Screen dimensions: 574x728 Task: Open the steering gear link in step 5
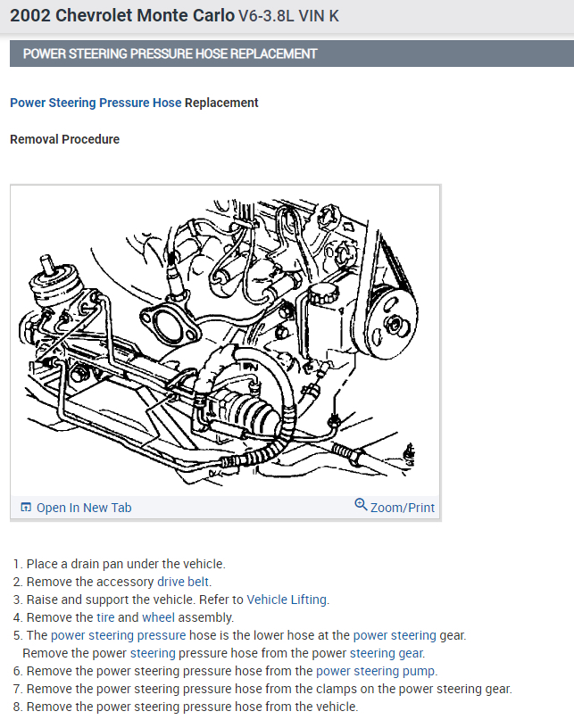coord(387,653)
